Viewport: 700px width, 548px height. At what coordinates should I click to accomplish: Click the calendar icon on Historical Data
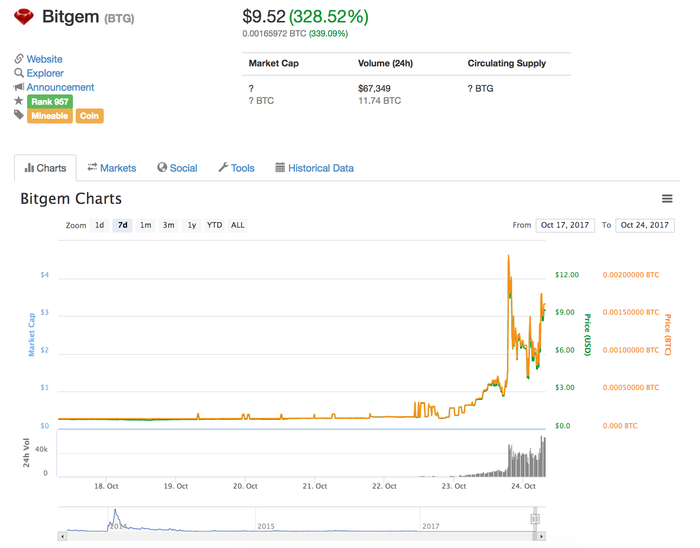280,167
